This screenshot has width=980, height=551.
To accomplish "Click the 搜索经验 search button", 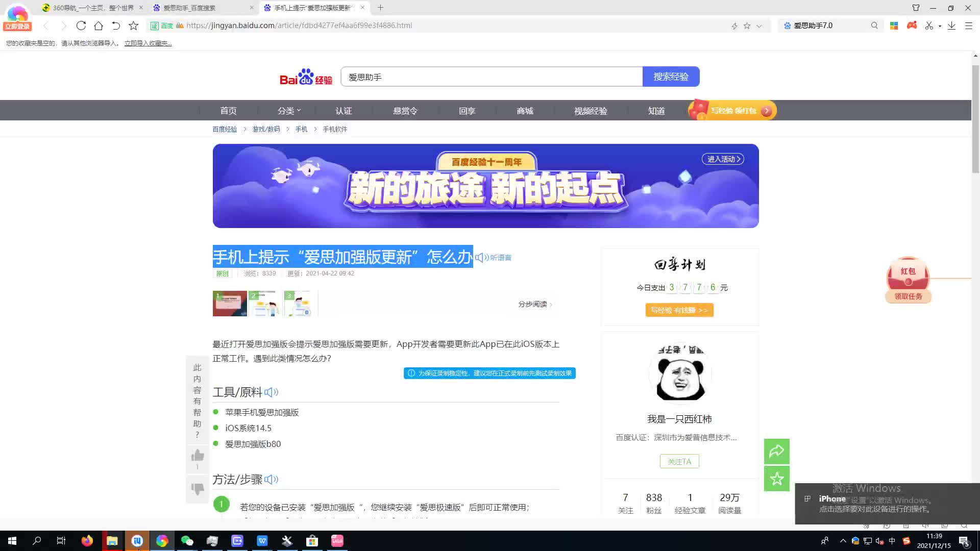I will pos(671,77).
